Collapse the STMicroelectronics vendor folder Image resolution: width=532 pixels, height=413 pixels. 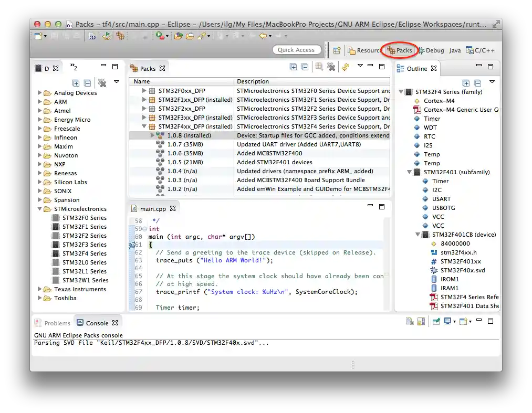40,209
